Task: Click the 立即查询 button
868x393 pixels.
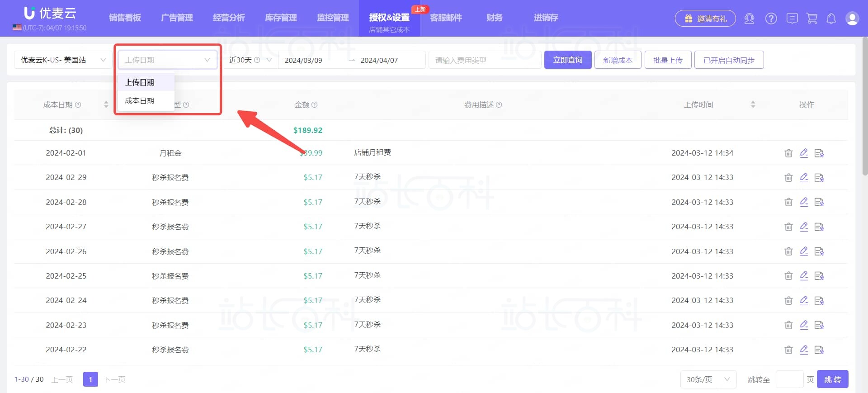Action: click(567, 60)
